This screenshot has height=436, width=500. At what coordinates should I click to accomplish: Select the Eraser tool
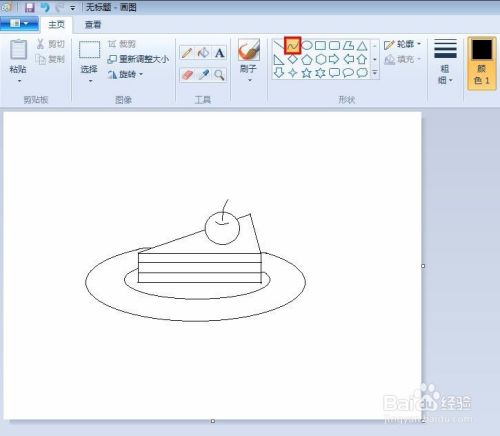point(187,74)
